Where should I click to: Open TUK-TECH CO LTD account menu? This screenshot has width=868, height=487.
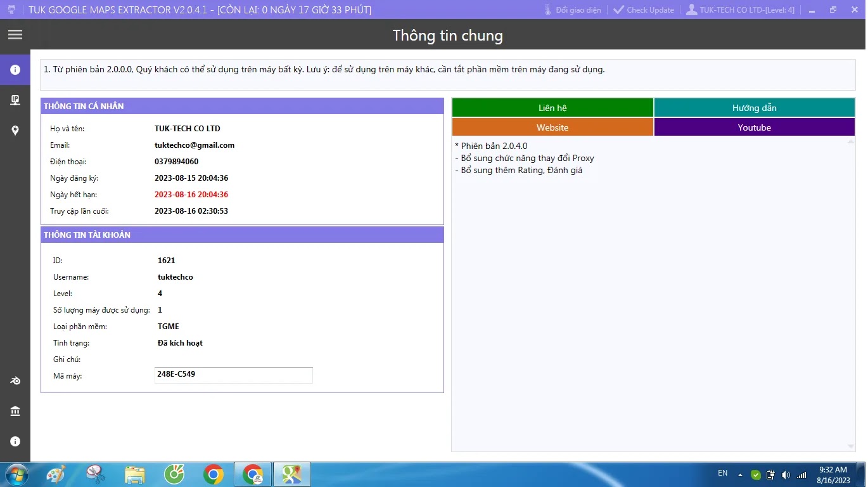point(741,10)
